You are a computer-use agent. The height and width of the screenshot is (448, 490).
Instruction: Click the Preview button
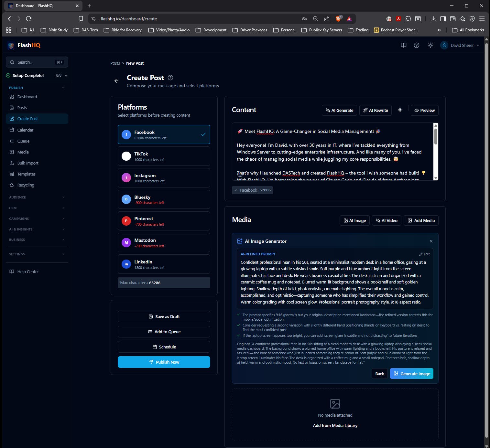[x=425, y=110]
